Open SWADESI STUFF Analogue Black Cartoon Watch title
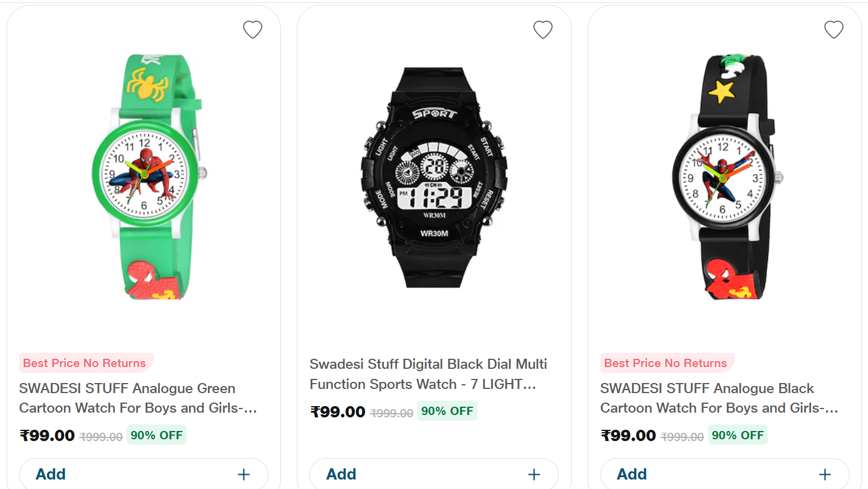Screen dimensions: 868x489 719,398
